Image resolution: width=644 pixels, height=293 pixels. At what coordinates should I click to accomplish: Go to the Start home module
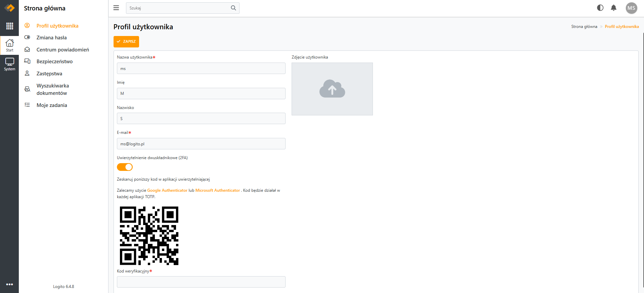point(9,45)
